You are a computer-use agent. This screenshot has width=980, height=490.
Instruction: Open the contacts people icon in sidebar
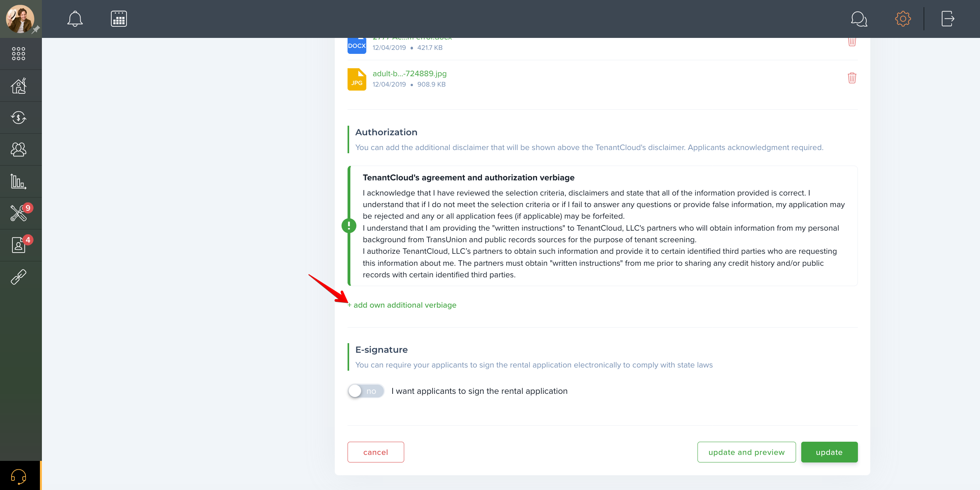pyautogui.click(x=18, y=149)
